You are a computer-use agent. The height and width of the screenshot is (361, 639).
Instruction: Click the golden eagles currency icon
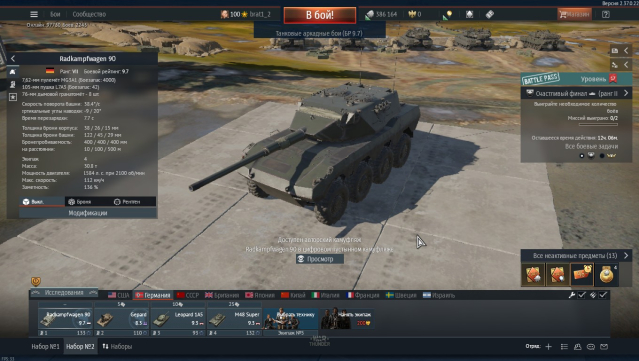tap(412, 14)
